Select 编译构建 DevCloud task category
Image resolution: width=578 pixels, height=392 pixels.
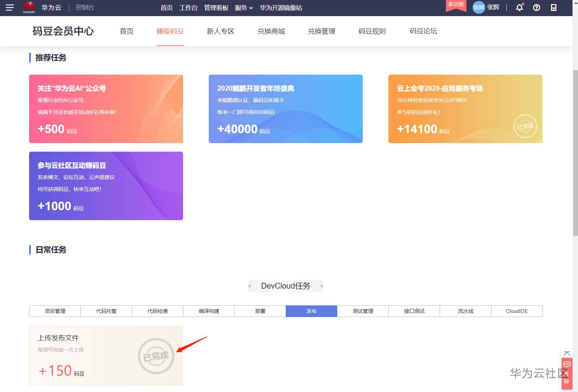click(209, 311)
